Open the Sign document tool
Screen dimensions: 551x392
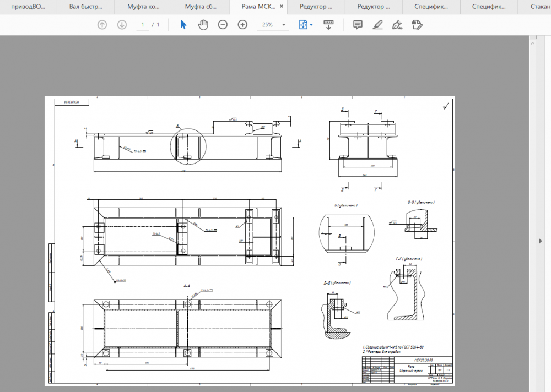[397, 25]
